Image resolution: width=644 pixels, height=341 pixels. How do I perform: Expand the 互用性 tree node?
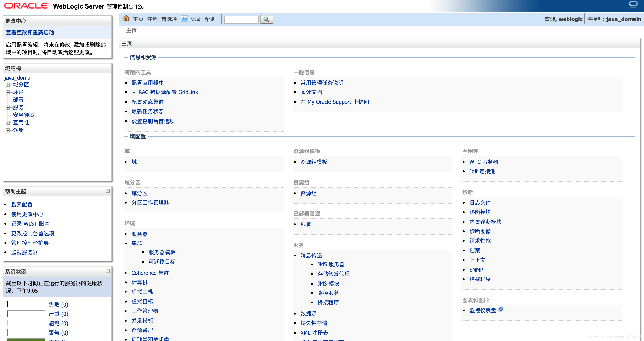[8, 123]
